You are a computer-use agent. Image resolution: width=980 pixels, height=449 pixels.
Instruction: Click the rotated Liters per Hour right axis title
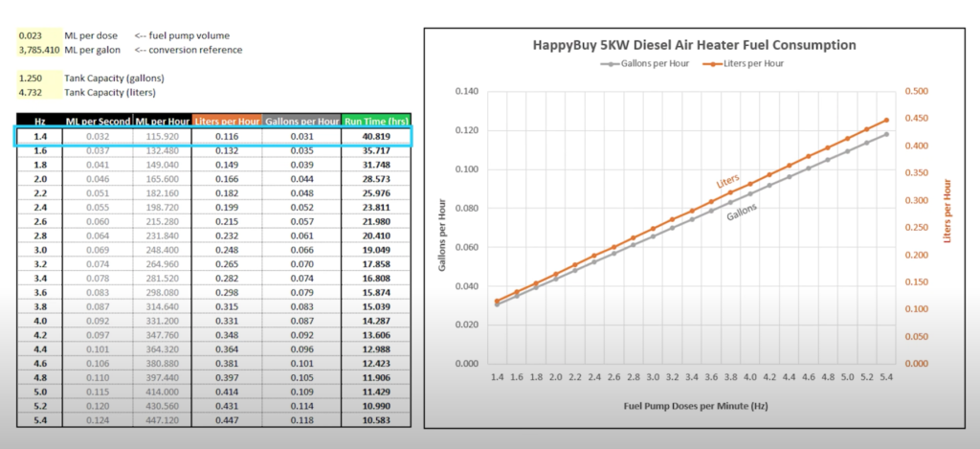click(947, 210)
